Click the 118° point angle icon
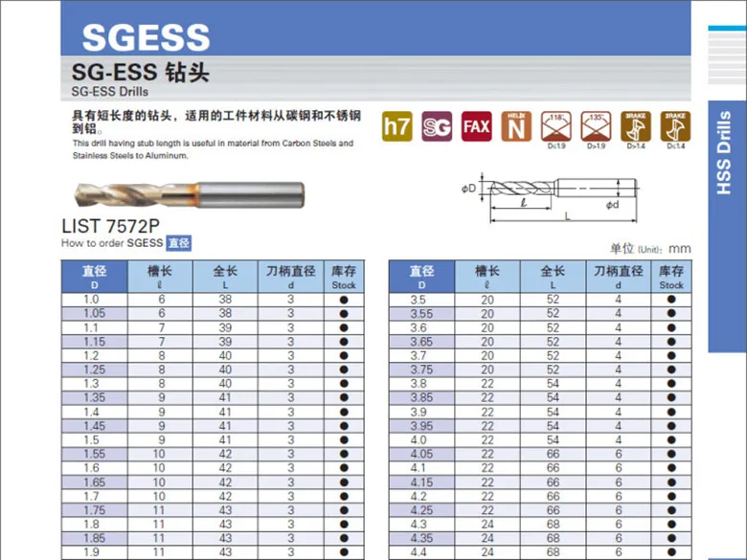The width and height of the screenshot is (747, 560). point(556,126)
